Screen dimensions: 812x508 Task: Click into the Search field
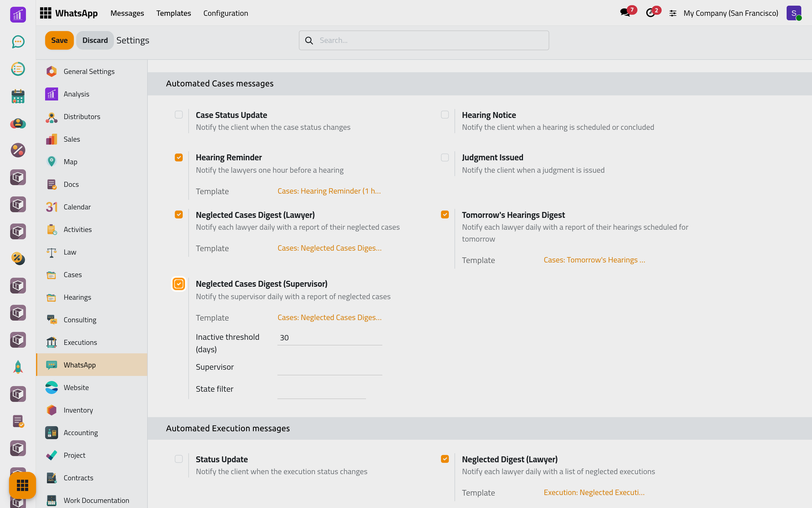[424, 40]
